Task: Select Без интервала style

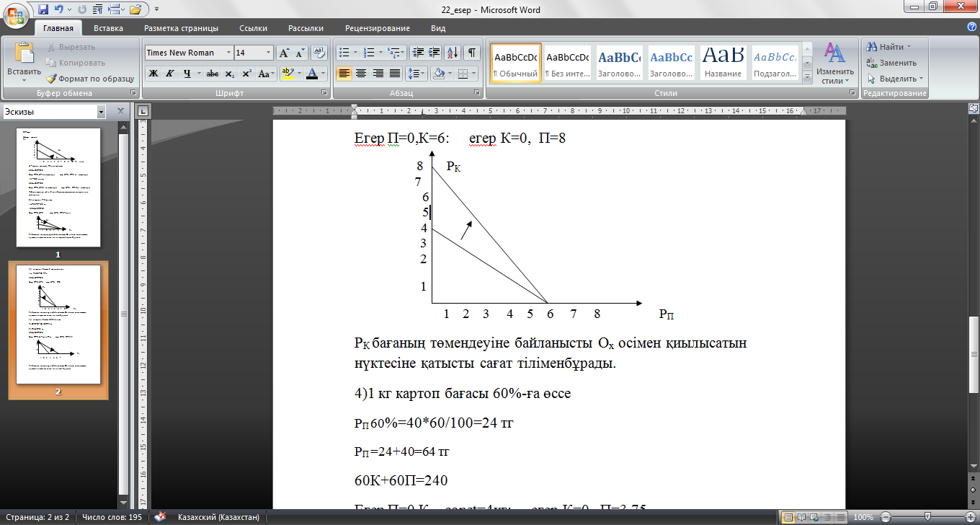Action: [567, 63]
